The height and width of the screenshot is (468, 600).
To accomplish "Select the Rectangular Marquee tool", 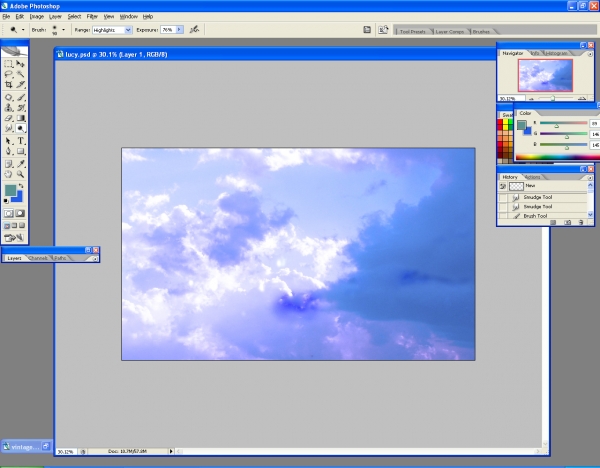I will (x=8, y=64).
